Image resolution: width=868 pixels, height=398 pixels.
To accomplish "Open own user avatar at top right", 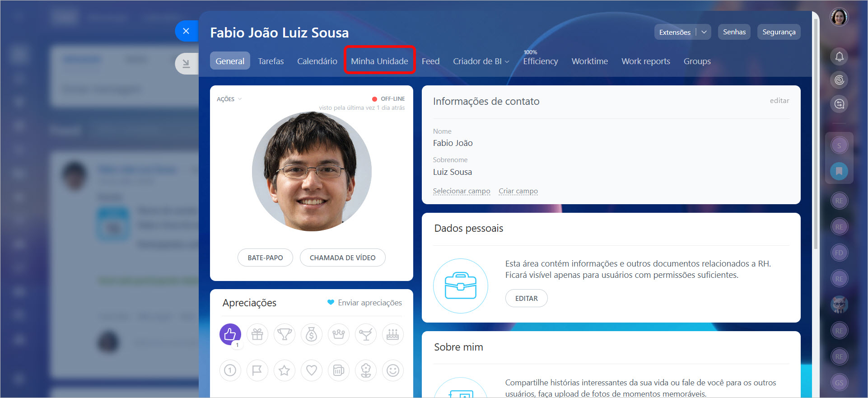I will [839, 17].
